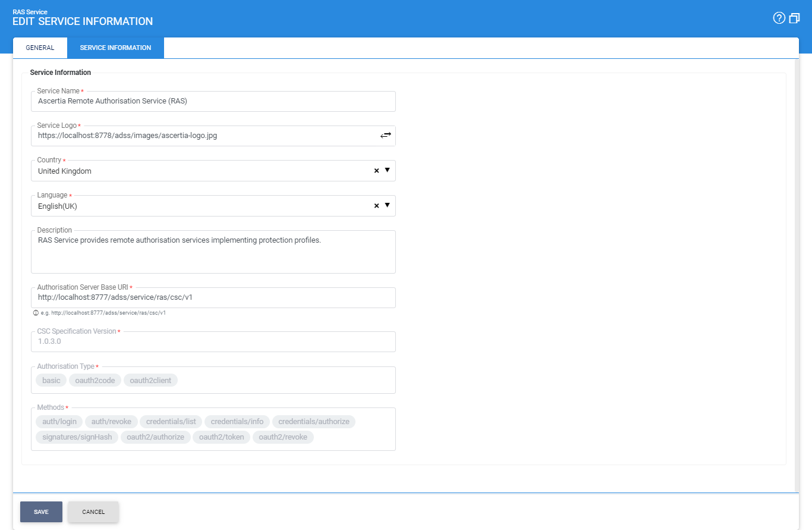
Task: Clear the English(UK) language selection
Action: [376, 206]
